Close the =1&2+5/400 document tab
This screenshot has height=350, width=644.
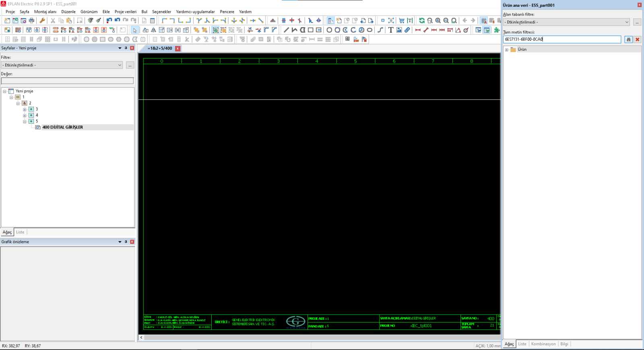click(x=178, y=48)
